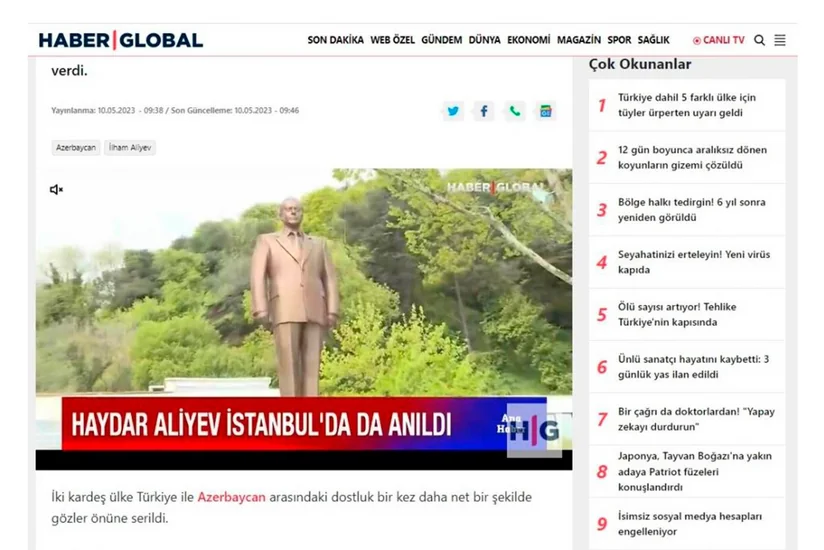
Task: Read 'Türkiye dahil 5 farklı ülke' story
Action: tap(687, 105)
